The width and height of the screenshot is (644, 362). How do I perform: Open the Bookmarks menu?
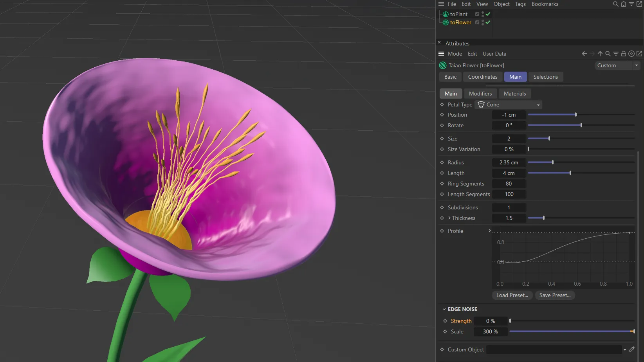tap(545, 4)
